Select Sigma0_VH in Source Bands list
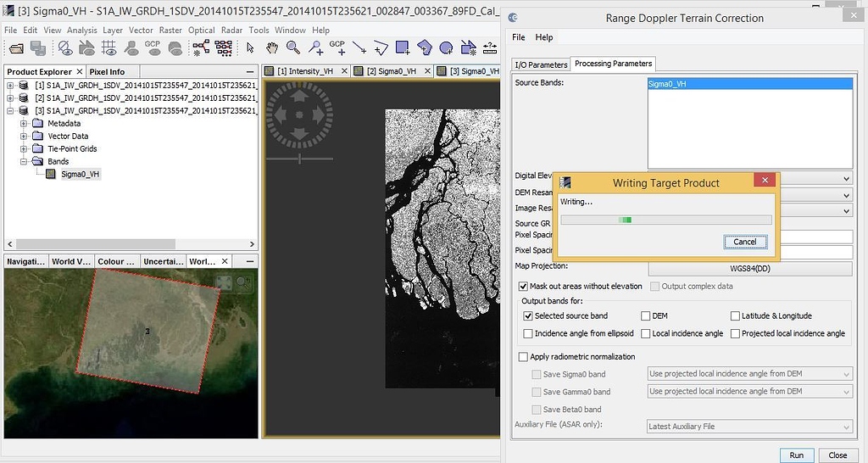 pyautogui.click(x=750, y=84)
